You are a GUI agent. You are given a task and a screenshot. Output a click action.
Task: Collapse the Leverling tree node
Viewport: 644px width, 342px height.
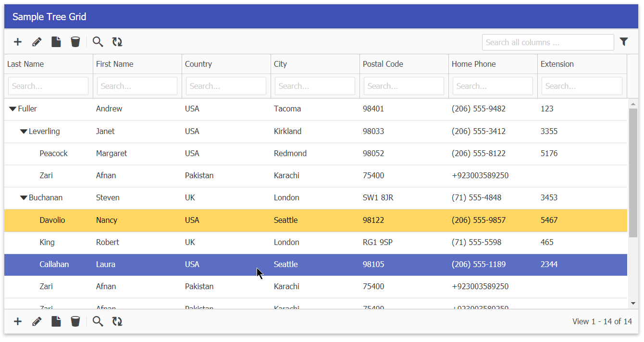click(x=24, y=132)
